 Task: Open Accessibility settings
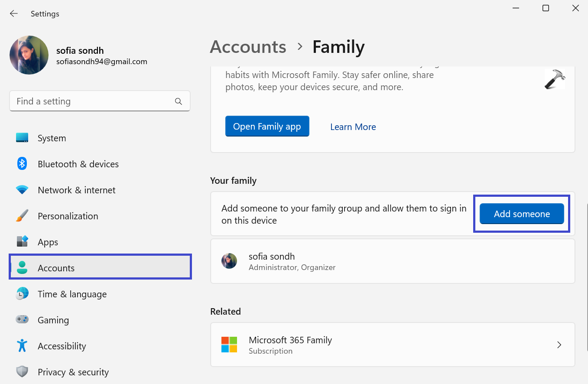pos(100,346)
